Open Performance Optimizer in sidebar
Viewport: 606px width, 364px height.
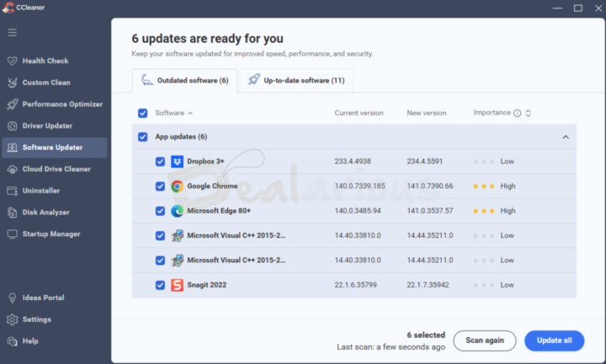coord(61,104)
